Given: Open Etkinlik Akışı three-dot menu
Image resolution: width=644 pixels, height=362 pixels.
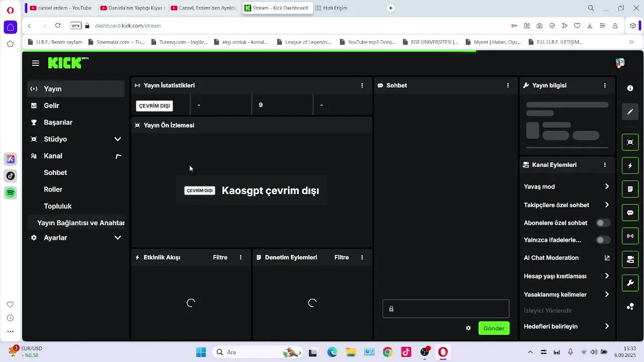Looking at the screenshot, I should pyautogui.click(x=240, y=257).
